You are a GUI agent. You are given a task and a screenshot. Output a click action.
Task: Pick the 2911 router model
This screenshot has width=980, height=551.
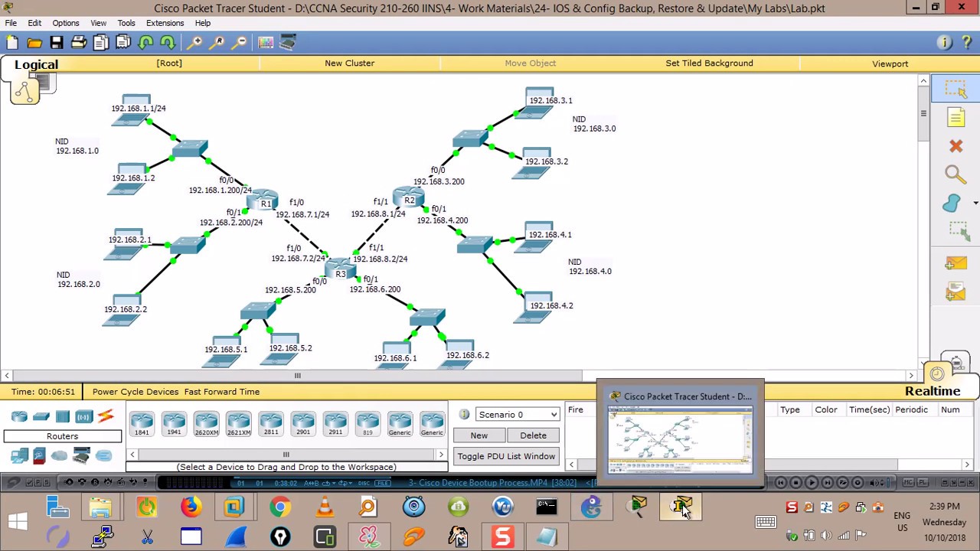click(x=335, y=423)
